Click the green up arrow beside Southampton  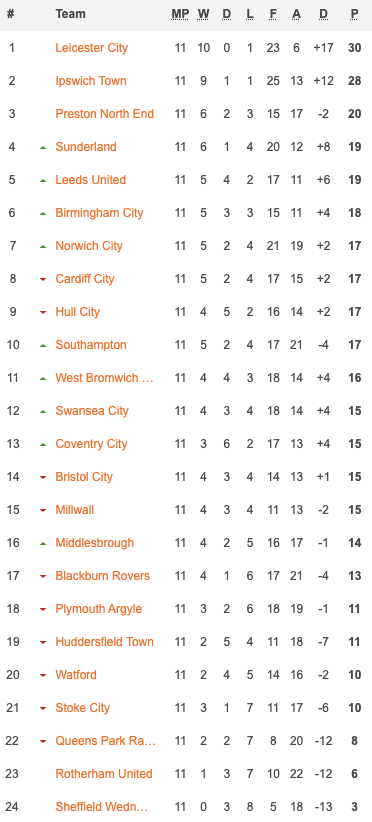click(43, 346)
